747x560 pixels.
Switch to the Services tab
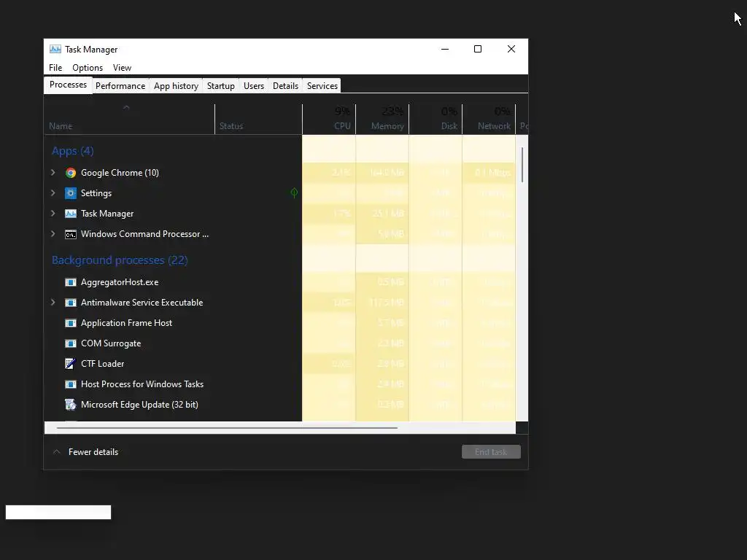click(322, 86)
